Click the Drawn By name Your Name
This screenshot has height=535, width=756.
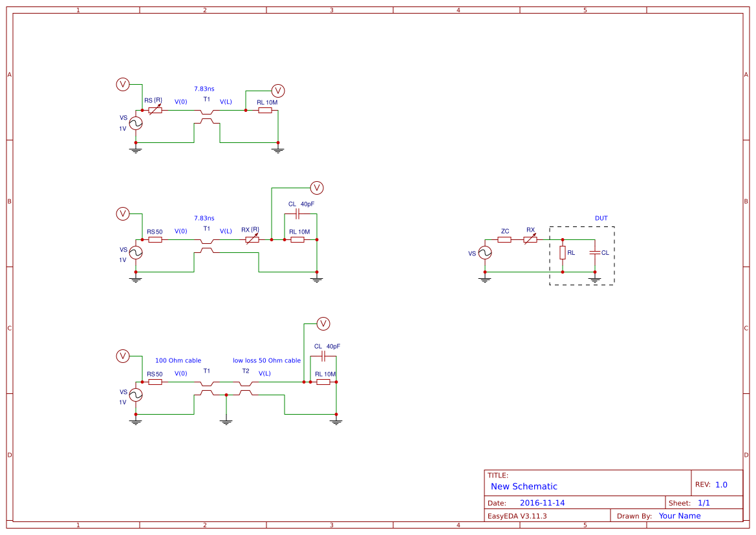point(679,516)
